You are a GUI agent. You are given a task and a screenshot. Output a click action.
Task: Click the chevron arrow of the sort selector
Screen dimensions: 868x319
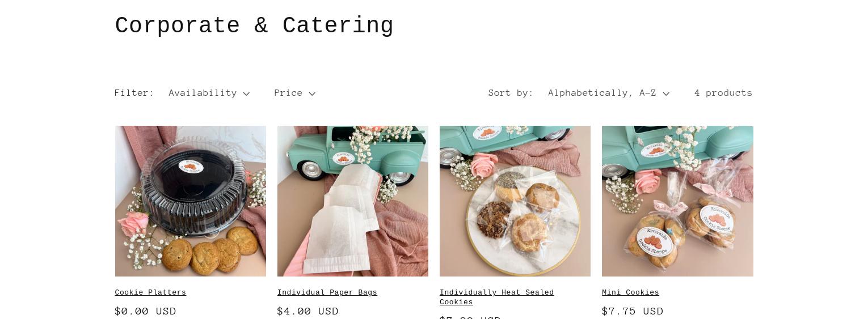(666, 93)
